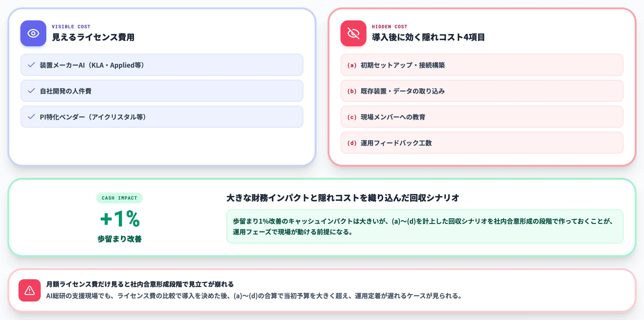Click the CASH IMPACT badge

(120, 198)
